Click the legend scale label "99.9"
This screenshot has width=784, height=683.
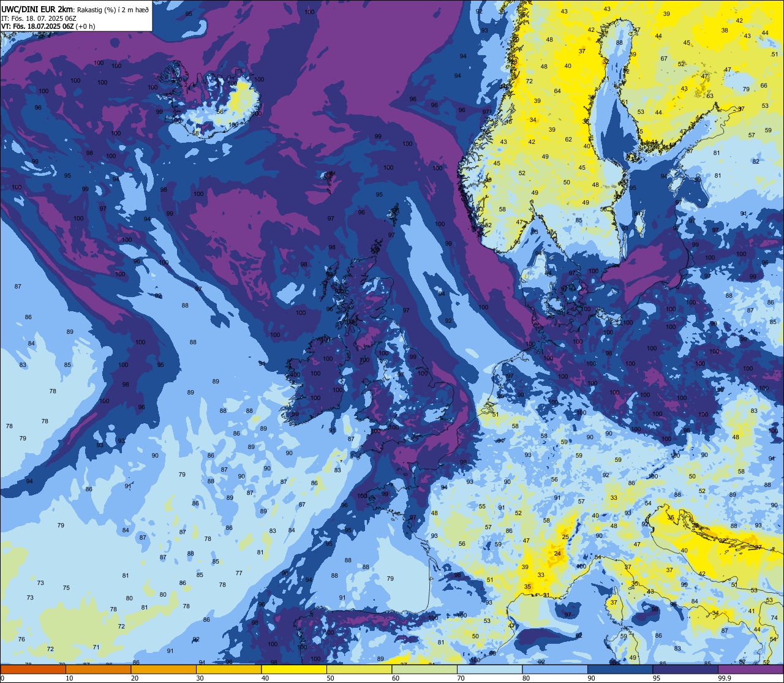click(x=724, y=679)
